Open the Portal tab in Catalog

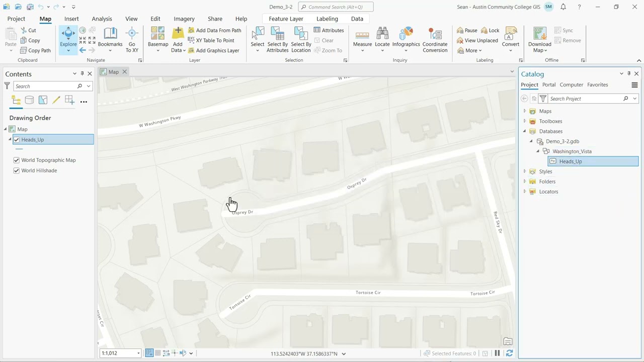[549, 85]
